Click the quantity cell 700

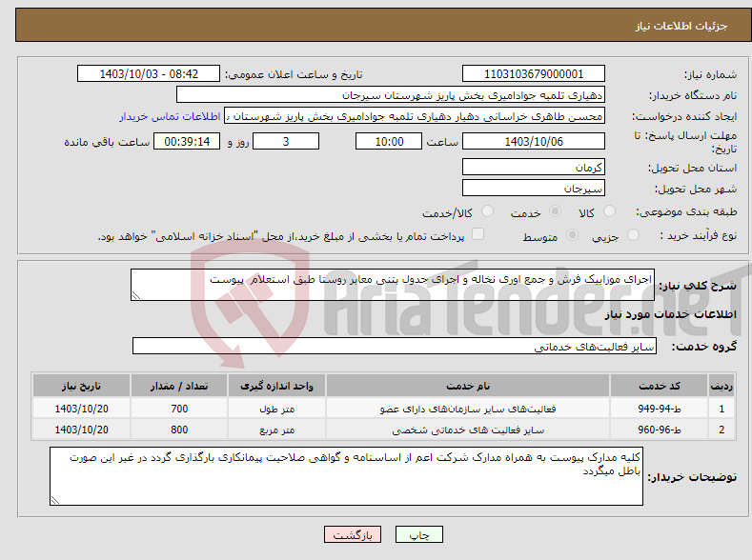179,409
